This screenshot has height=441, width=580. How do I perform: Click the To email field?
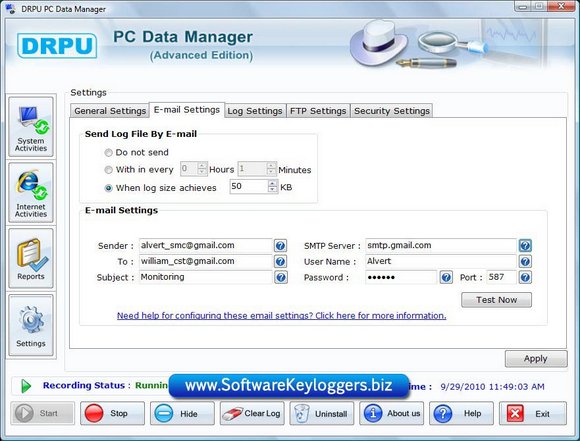[x=206, y=262]
